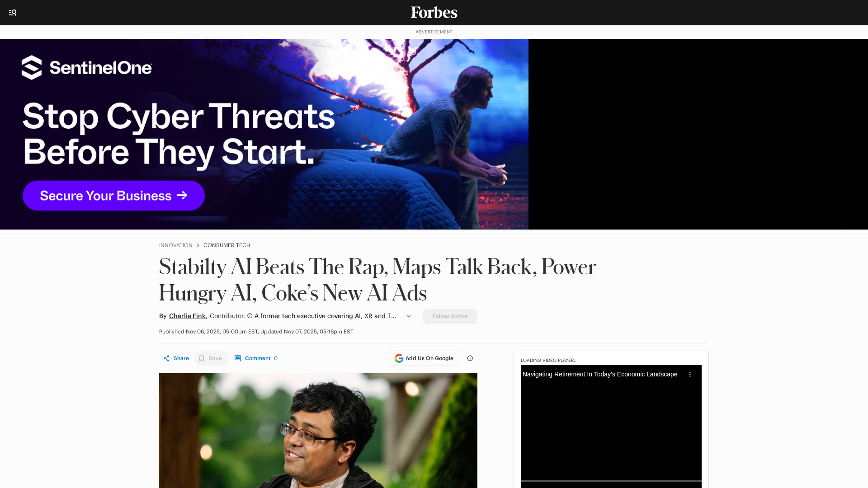The width and height of the screenshot is (868, 488).
Task: Follow the author via Follow Author
Action: point(450,316)
